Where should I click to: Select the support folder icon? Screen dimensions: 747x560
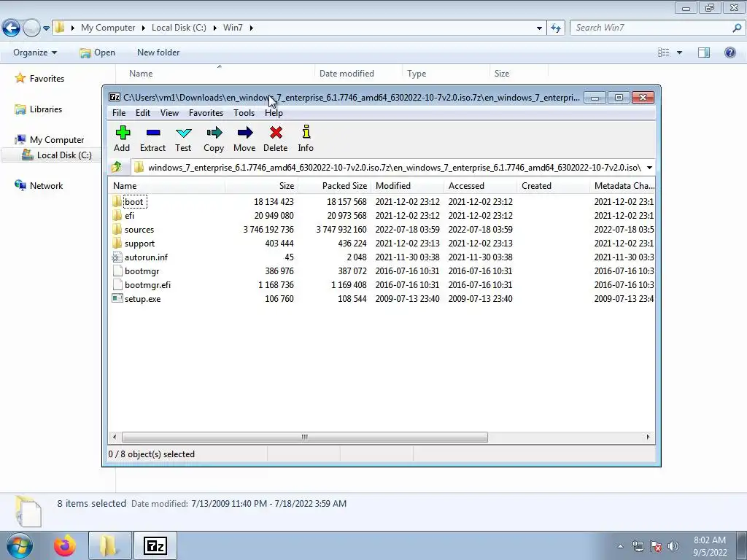[x=117, y=243]
